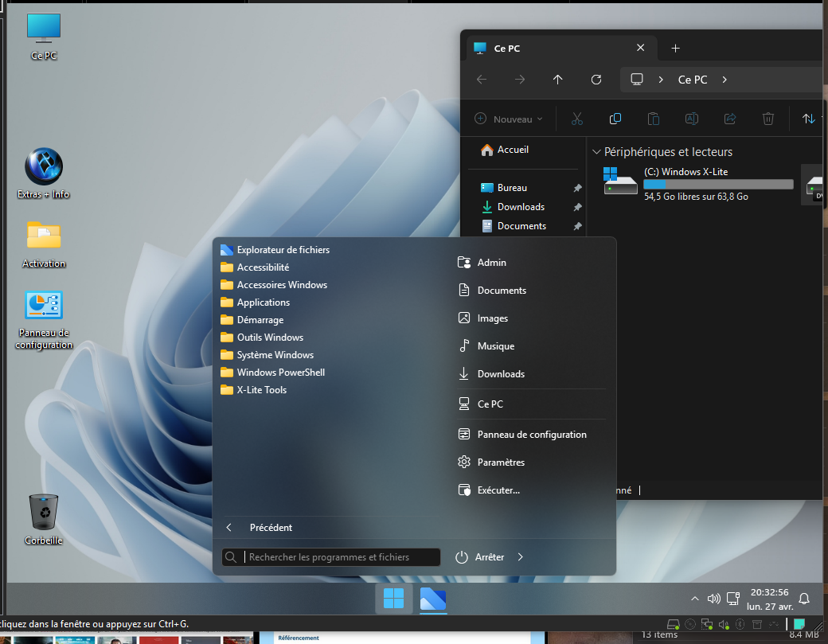Click File Explorer icon on taskbar
Image resolution: width=828 pixels, height=644 pixels.
(433, 599)
